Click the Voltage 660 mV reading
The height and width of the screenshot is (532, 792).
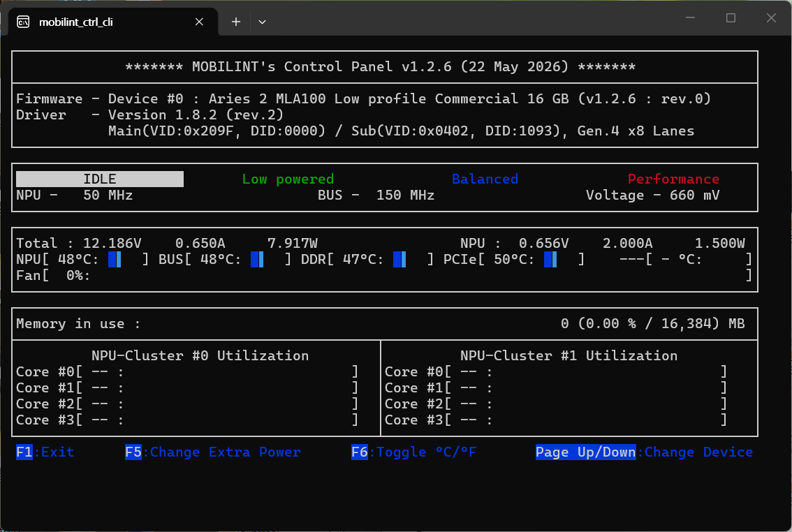tap(652, 195)
